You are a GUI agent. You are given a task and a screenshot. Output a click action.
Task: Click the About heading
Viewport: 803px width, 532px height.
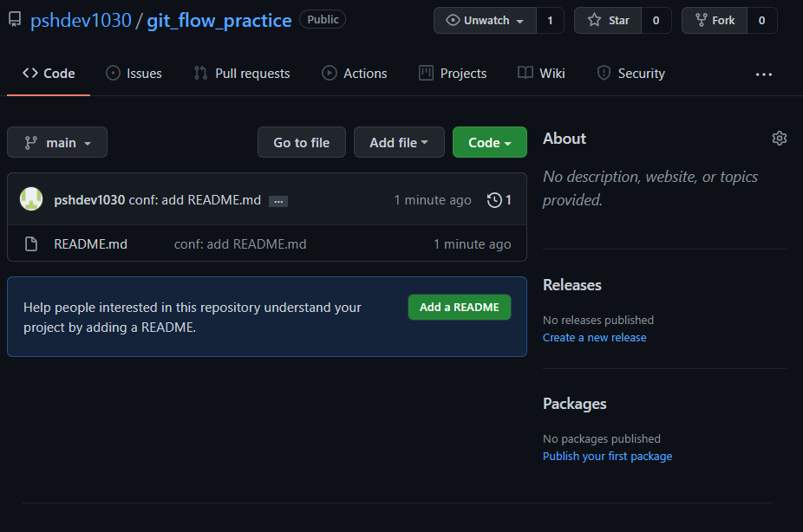coord(565,139)
